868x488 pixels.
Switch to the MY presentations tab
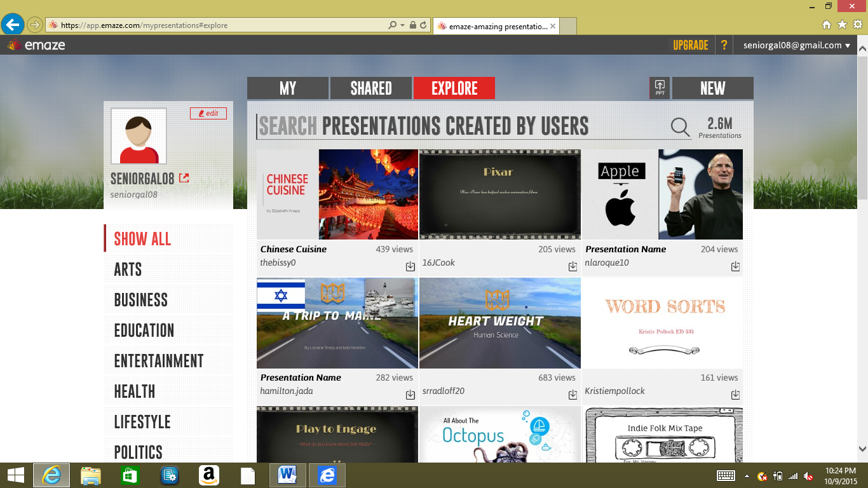pos(288,88)
